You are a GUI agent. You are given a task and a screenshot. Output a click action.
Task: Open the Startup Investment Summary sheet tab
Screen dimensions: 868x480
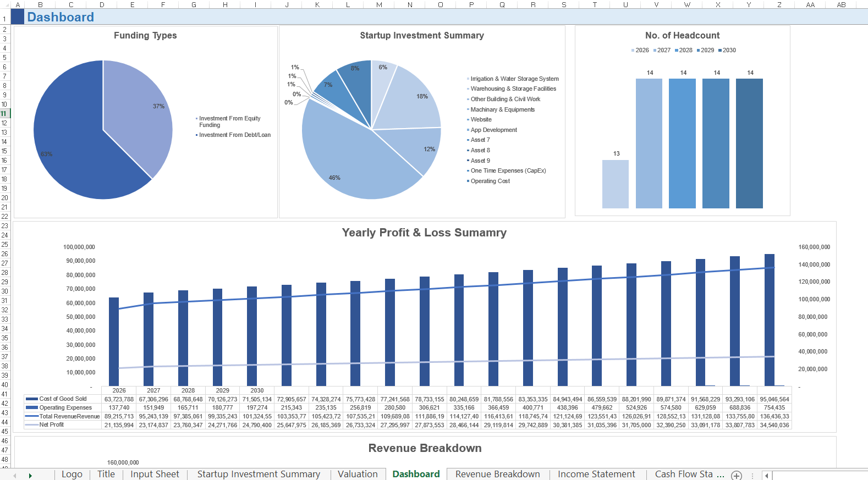click(259, 475)
